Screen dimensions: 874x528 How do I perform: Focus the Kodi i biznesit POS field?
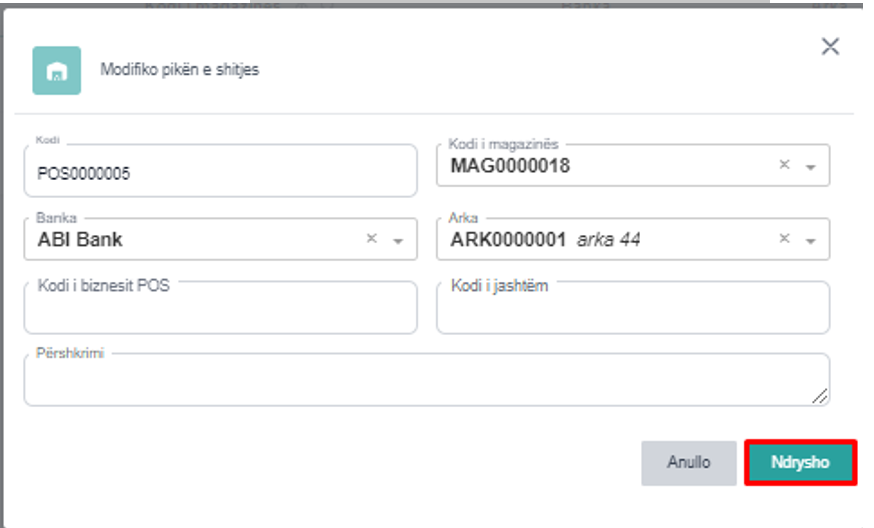click(x=220, y=312)
